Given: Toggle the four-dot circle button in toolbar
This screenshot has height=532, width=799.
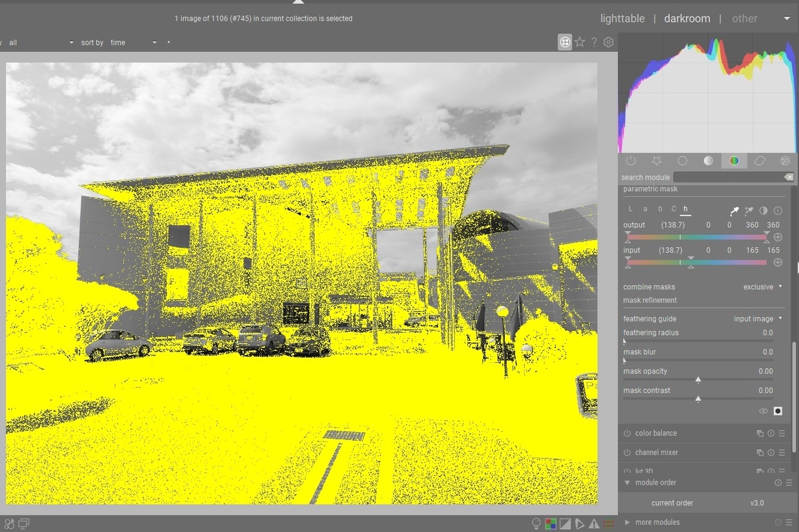Looking at the screenshot, I should (565, 42).
